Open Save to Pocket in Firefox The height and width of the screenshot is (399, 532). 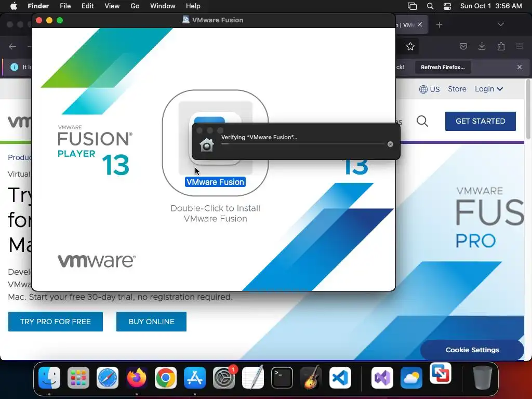pyautogui.click(x=463, y=46)
